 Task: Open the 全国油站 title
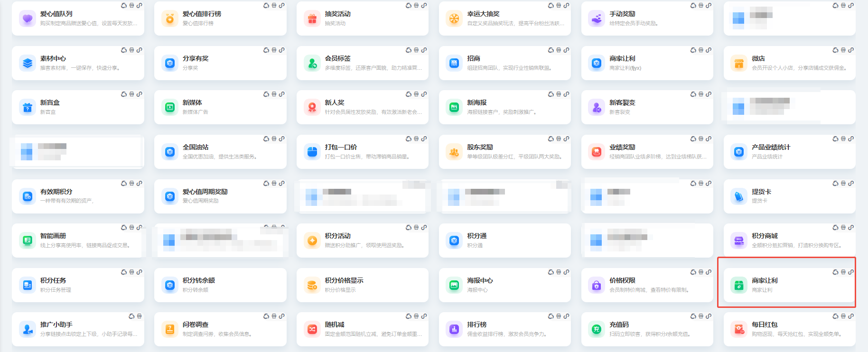[196, 147]
